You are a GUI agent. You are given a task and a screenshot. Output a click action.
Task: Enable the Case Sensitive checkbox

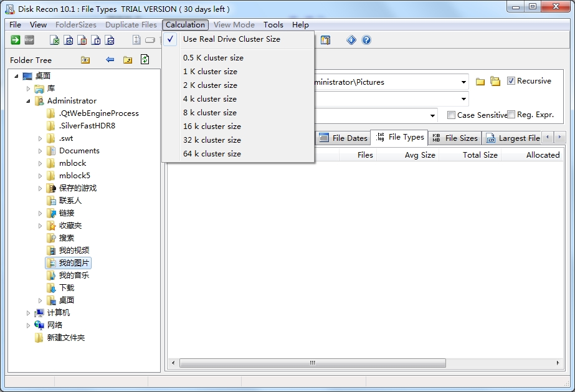point(451,115)
